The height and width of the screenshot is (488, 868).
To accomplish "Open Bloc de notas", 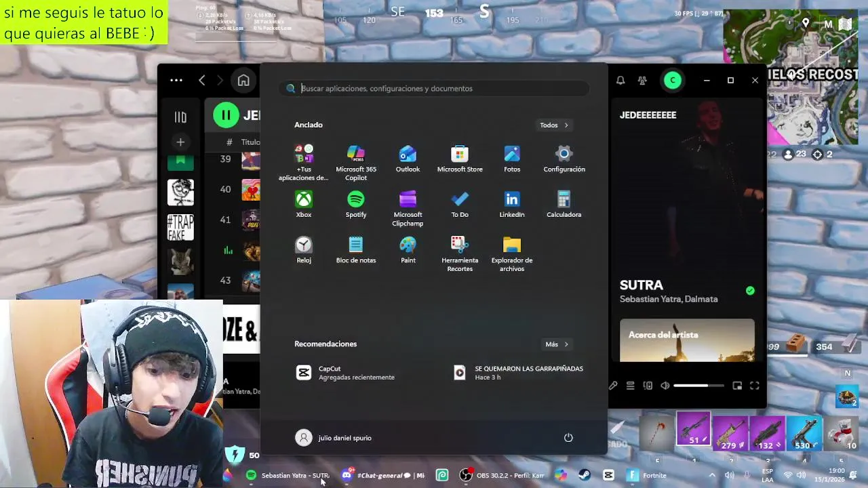I will click(356, 250).
